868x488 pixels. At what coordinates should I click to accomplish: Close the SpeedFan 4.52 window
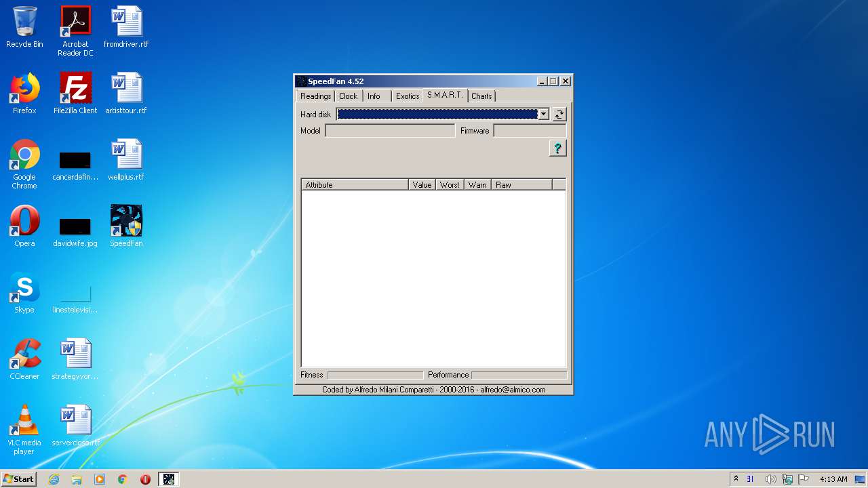point(566,81)
